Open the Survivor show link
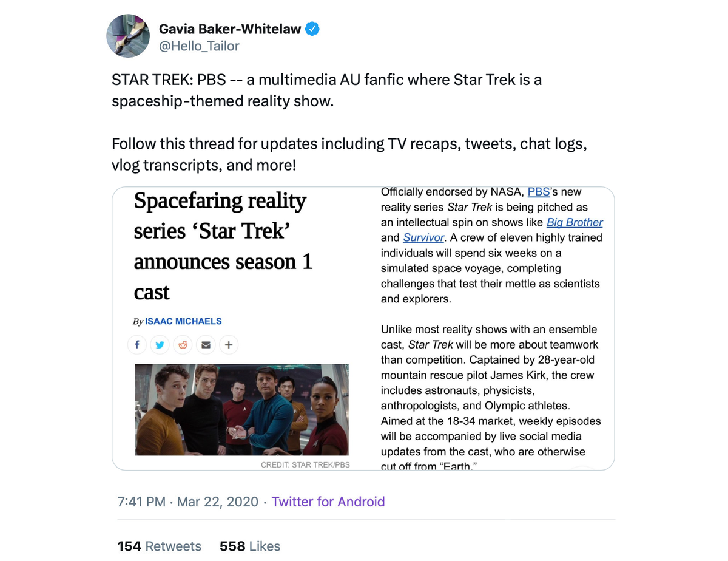 point(423,237)
